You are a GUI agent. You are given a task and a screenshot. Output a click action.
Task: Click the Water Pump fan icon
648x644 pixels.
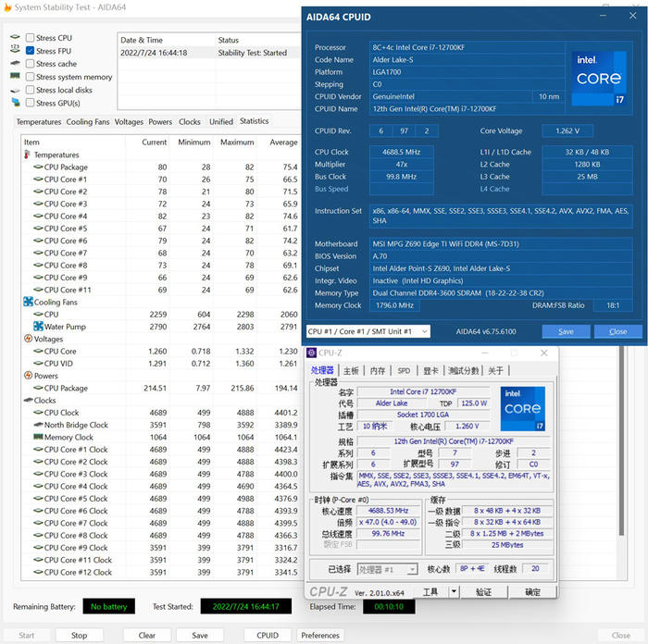pyautogui.click(x=38, y=326)
